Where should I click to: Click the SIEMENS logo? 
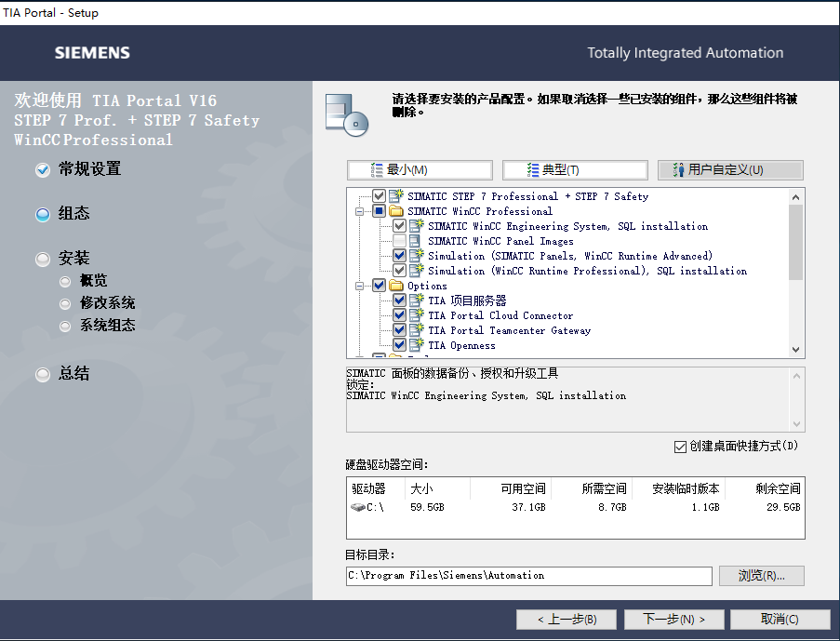click(x=91, y=52)
